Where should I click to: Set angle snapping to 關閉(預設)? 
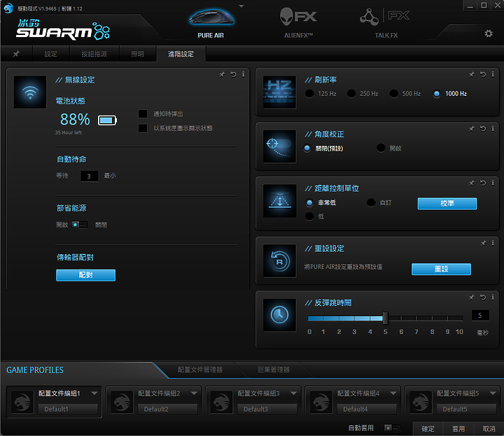pos(307,148)
